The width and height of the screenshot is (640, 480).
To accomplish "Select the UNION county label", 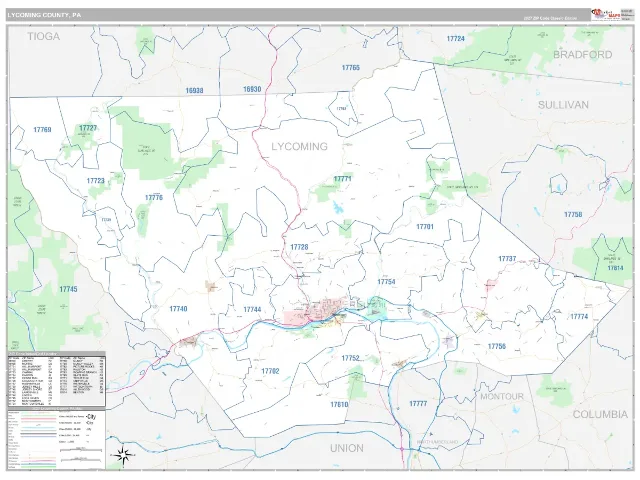I will pos(347,448).
